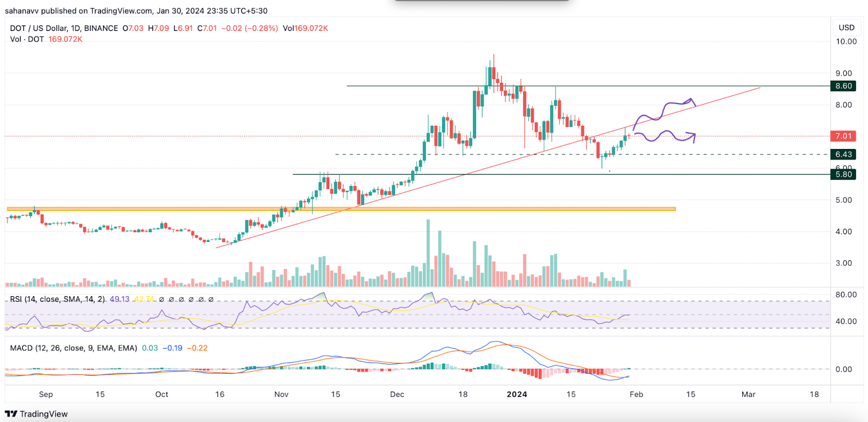Click the MACD value 0.03
This screenshot has width=868, height=422.
150,348
